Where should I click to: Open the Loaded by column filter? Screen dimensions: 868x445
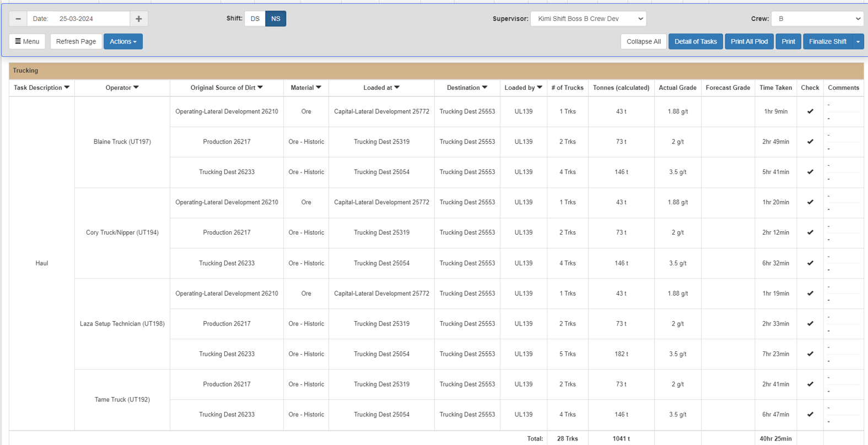[x=540, y=88]
